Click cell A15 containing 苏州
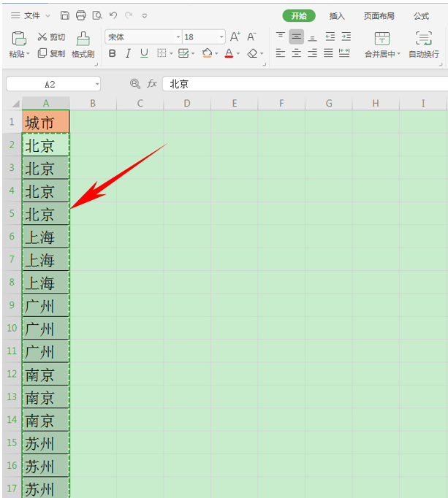Image resolution: width=448 pixels, height=498 pixels. pos(46,443)
